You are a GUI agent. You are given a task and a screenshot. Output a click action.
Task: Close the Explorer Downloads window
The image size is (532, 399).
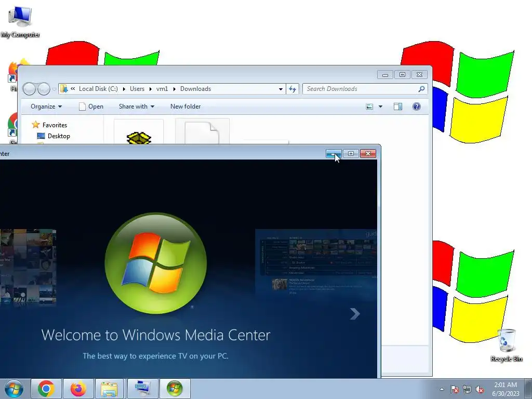[x=419, y=75]
